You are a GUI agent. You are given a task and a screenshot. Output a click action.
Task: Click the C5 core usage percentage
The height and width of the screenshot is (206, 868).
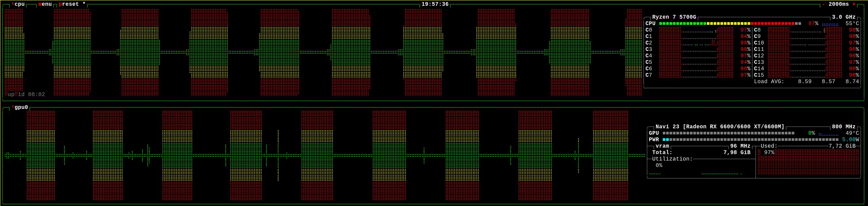[746, 62]
